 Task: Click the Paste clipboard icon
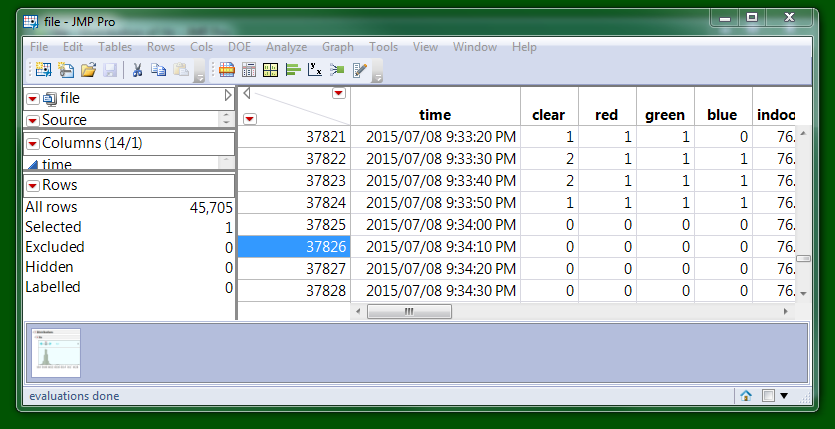(x=181, y=70)
